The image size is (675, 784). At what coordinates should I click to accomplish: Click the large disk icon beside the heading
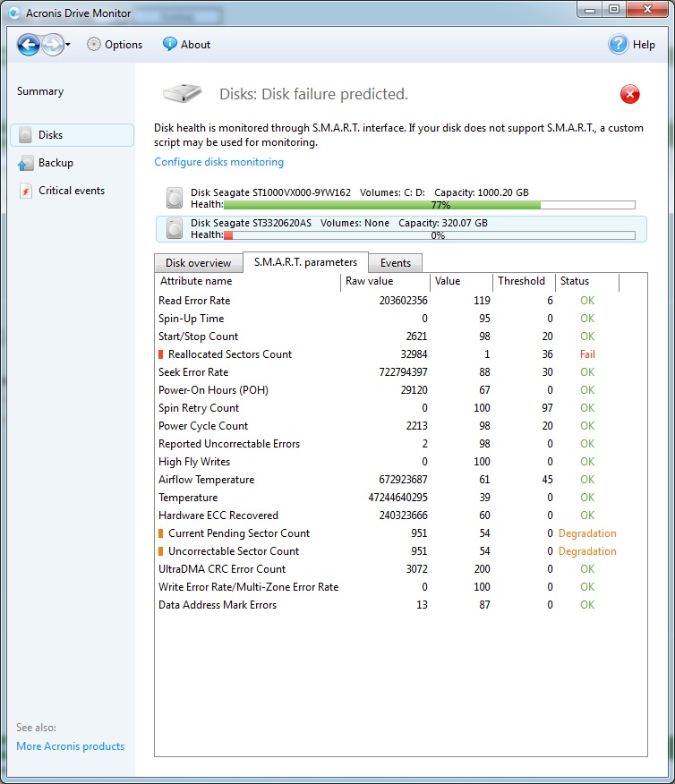point(183,93)
